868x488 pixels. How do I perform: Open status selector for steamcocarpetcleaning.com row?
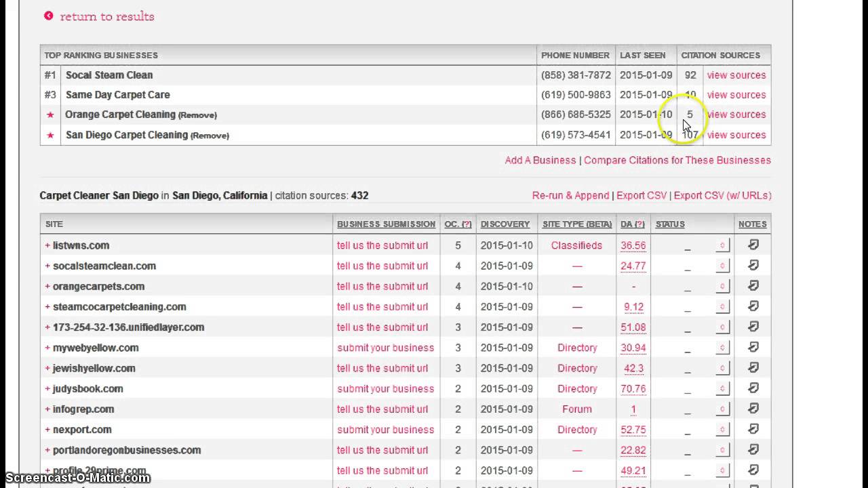[722, 306]
